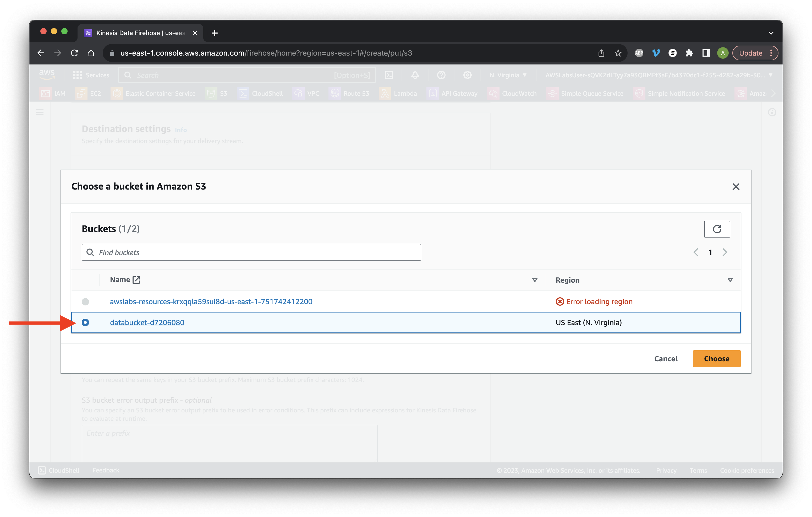Open the AdBlock Plus extension
The width and height of the screenshot is (812, 517).
(639, 53)
